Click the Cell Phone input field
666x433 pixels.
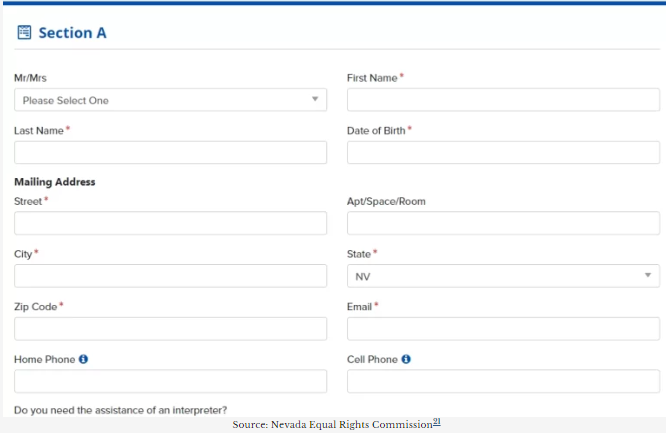click(503, 382)
